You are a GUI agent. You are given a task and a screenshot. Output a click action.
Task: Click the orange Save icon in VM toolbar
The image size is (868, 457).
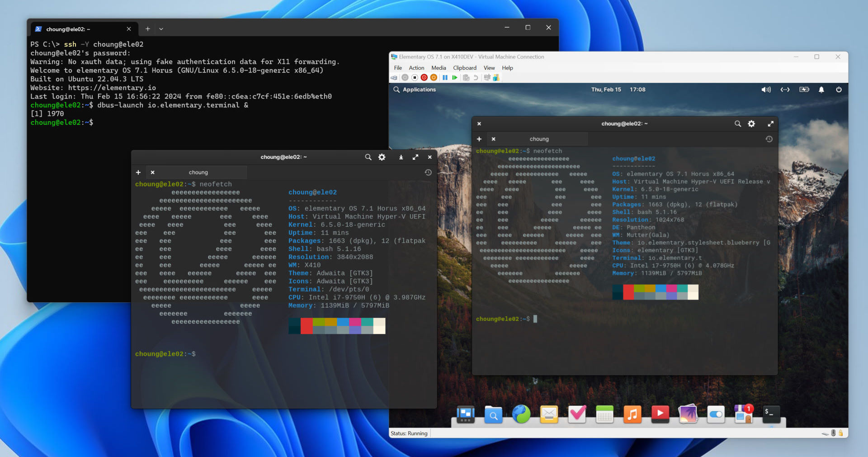coord(434,78)
